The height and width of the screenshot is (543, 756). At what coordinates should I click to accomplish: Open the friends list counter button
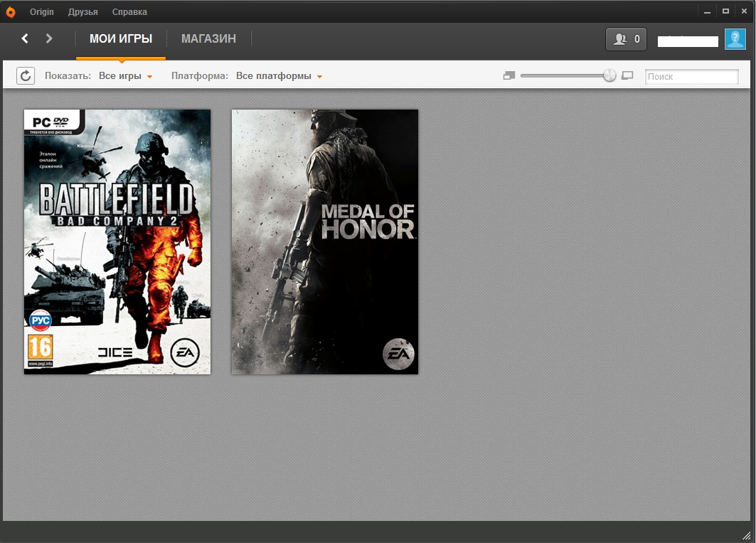click(626, 39)
